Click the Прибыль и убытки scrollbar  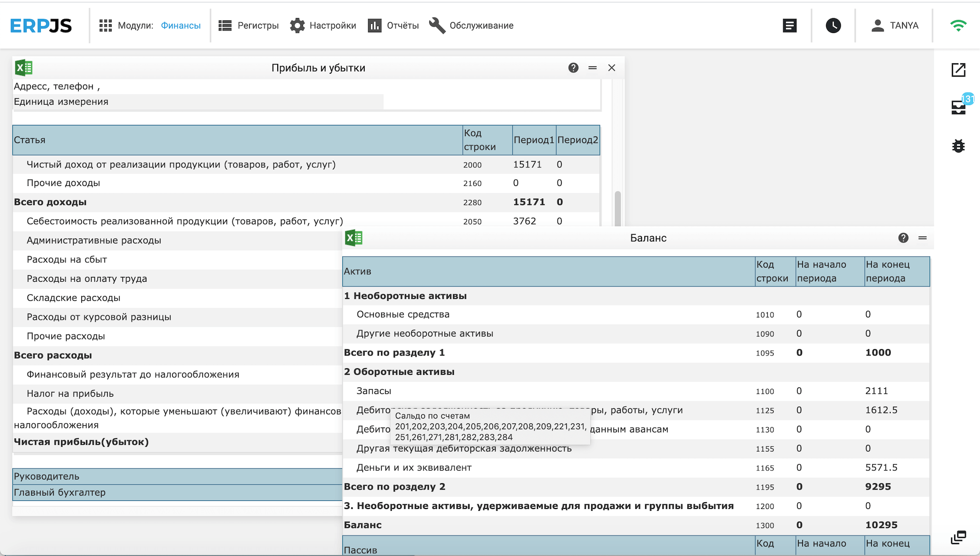[617, 208]
